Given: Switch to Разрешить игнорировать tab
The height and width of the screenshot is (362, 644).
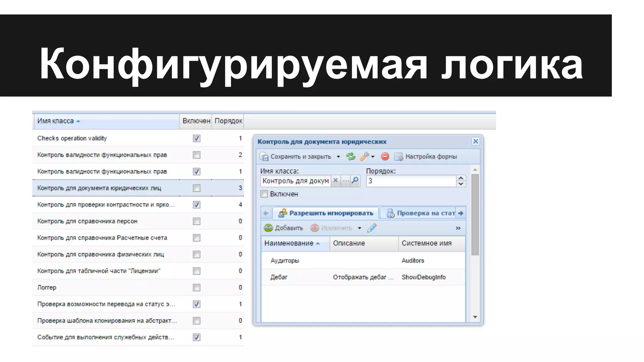Looking at the screenshot, I should [x=325, y=213].
